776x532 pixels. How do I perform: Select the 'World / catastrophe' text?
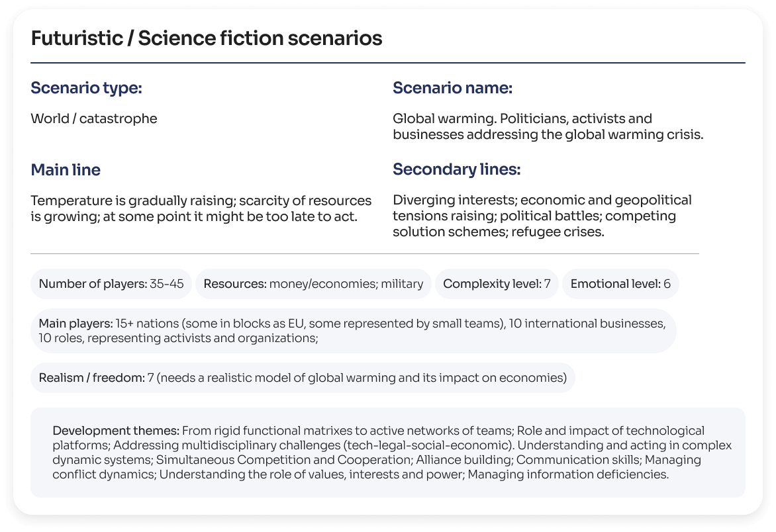click(94, 119)
